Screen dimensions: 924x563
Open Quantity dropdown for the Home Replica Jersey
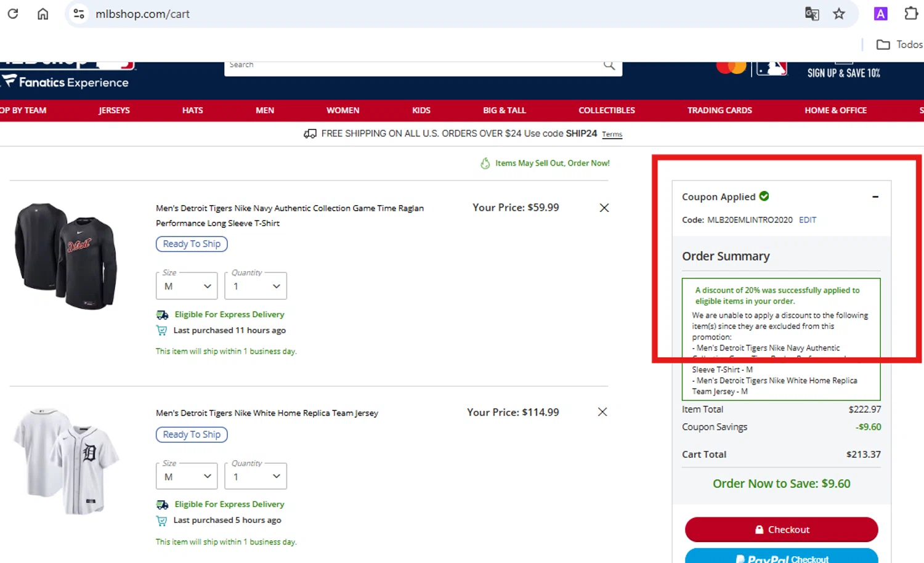click(x=256, y=477)
